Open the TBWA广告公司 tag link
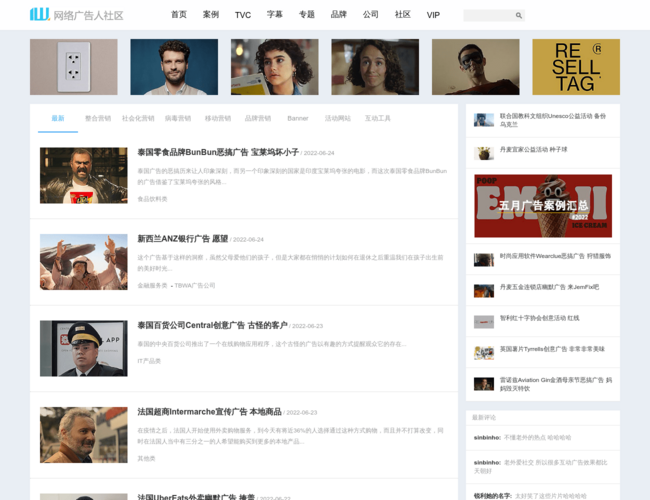 (195, 285)
